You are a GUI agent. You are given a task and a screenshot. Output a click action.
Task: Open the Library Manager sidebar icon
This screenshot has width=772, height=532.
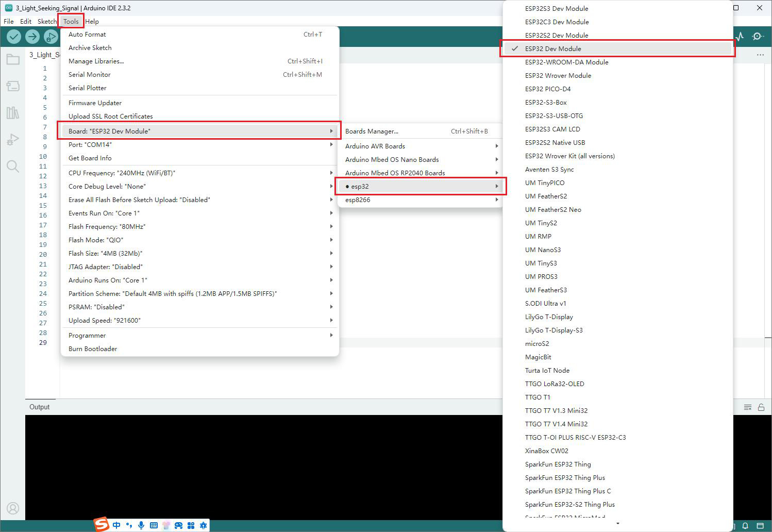coord(13,113)
